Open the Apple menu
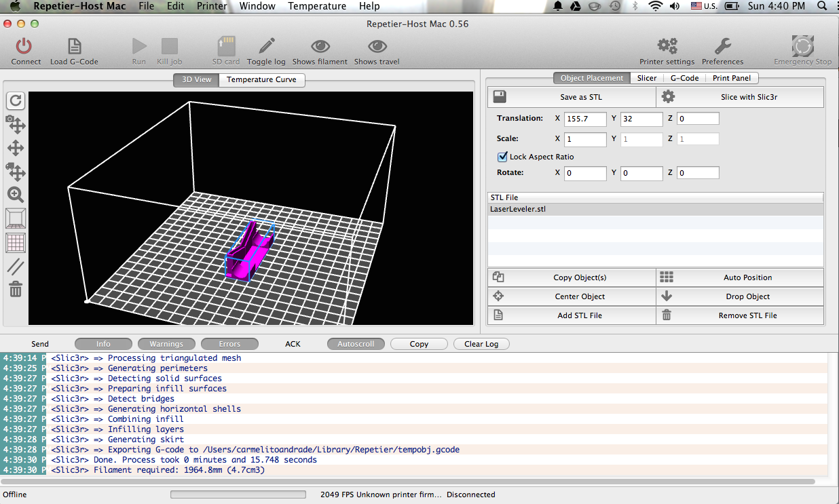Image resolution: width=839 pixels, height=504 pixels. 15,6
